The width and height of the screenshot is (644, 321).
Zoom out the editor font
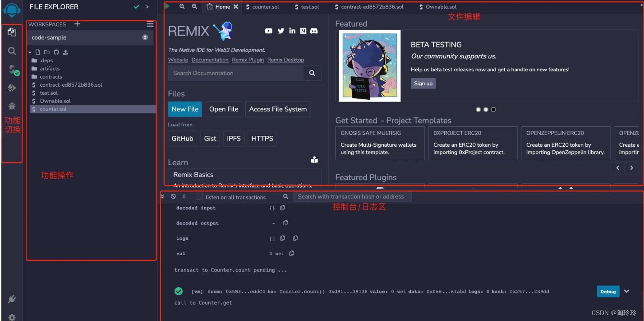(x=182, y=7)
